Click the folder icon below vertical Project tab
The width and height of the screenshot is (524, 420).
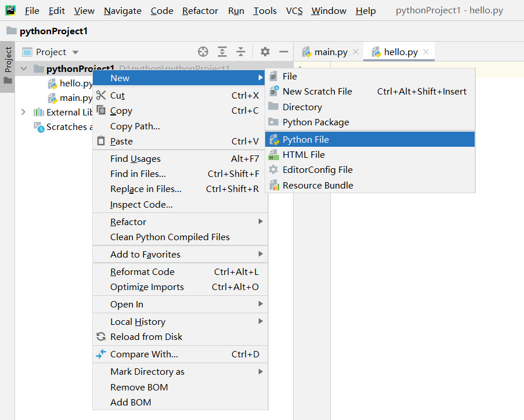(8, 81)
